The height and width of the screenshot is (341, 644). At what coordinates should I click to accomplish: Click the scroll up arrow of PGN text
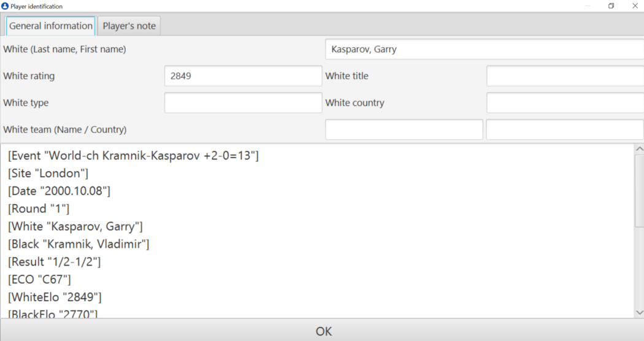point(639,149)
